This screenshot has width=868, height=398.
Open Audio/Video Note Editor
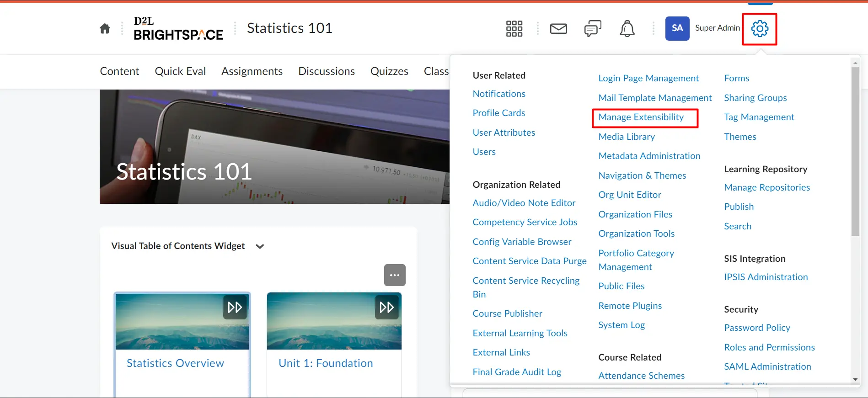[x=524, y=203]
